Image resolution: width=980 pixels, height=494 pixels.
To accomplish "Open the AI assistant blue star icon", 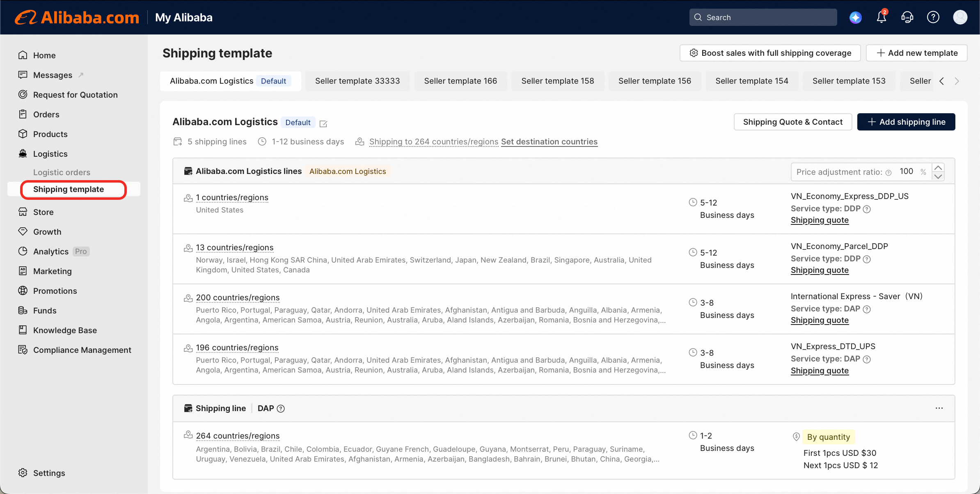I will coord(856,17).
